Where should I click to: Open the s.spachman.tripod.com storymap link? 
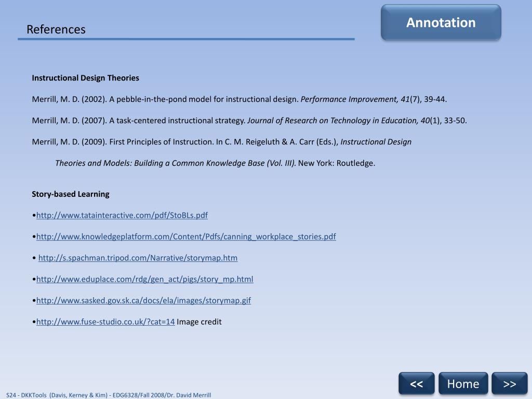click(x=138, y=258)
